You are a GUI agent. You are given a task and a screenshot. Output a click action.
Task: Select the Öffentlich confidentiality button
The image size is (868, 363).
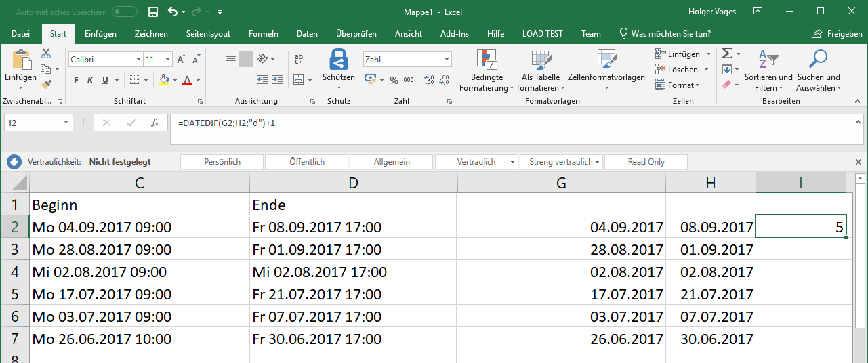pos(307,162)
